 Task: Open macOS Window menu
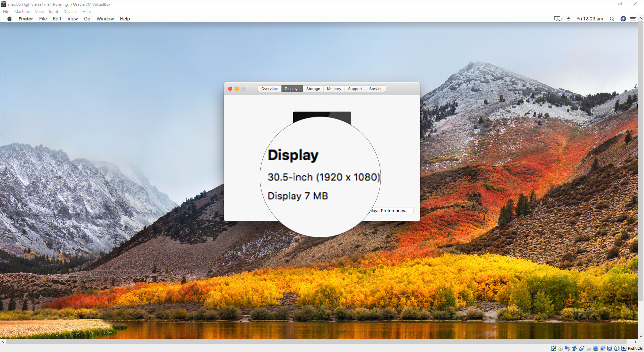click(105, 19)
